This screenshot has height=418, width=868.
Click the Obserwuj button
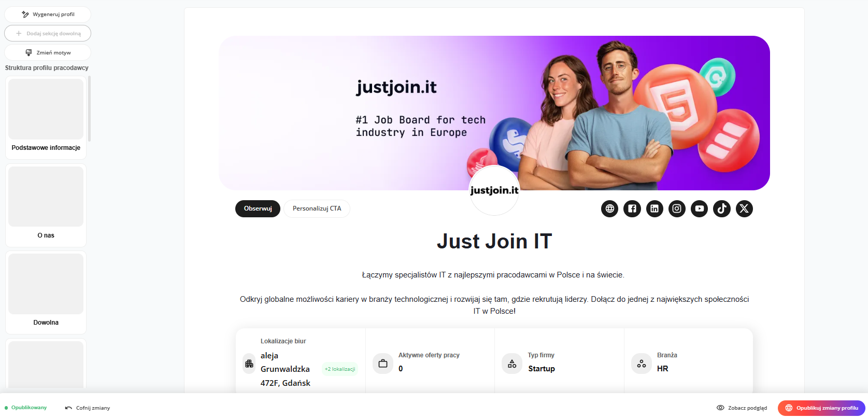(x=258, y=208)
